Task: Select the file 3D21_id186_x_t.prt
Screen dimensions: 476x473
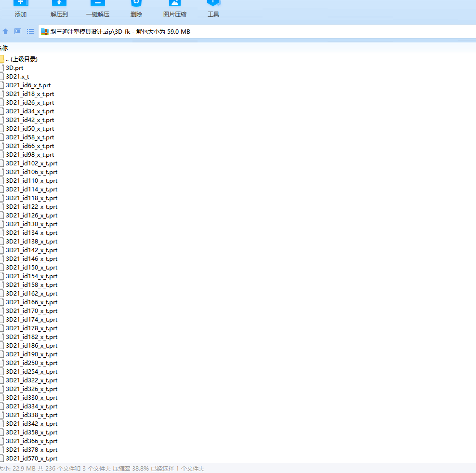Action: (x=32, y=346)
